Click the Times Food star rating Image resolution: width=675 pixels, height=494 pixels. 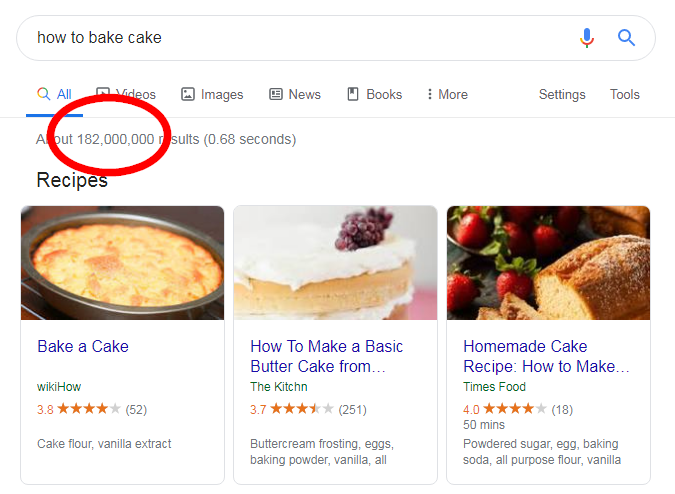515,409
